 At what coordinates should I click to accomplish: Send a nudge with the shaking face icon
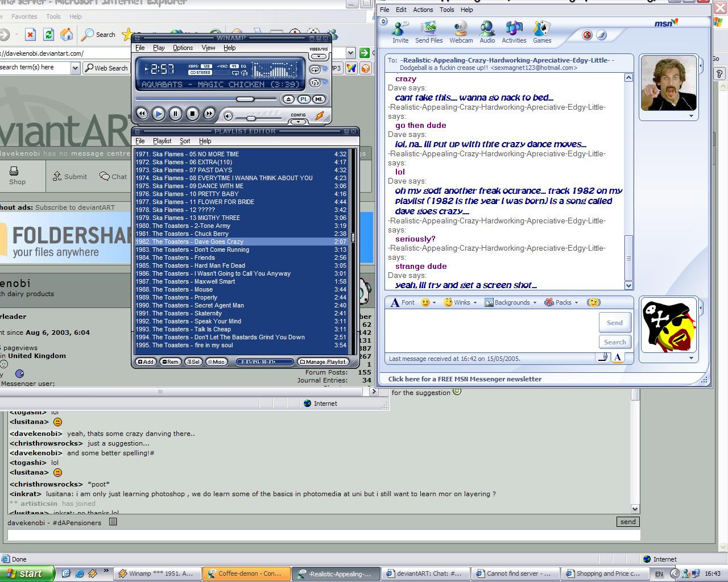click(x=593, y=302)
